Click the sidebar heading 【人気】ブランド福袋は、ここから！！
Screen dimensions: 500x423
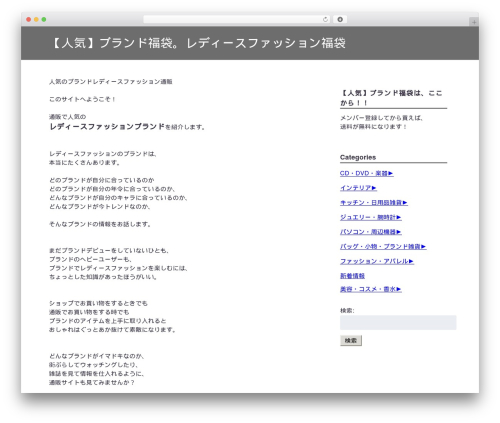pyautogui.click(x=391, y=98)
